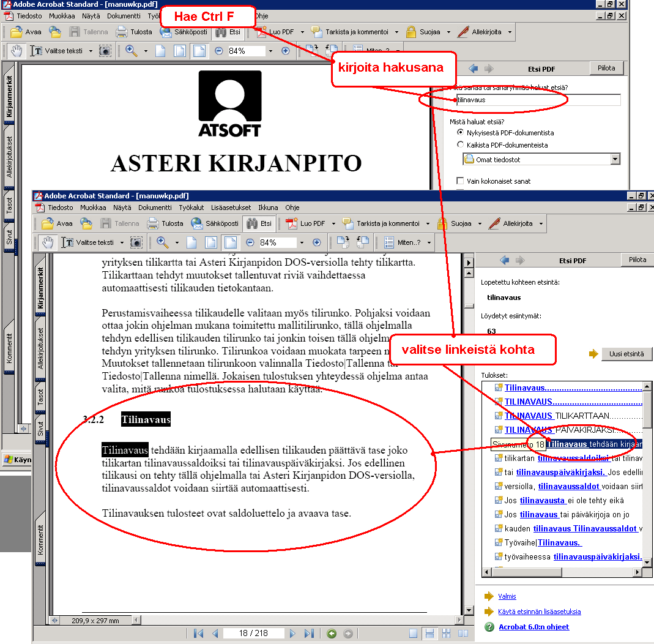Click search word field containing tilinavaus
Viewport: 654px width, 644px height.
point(538,100)
